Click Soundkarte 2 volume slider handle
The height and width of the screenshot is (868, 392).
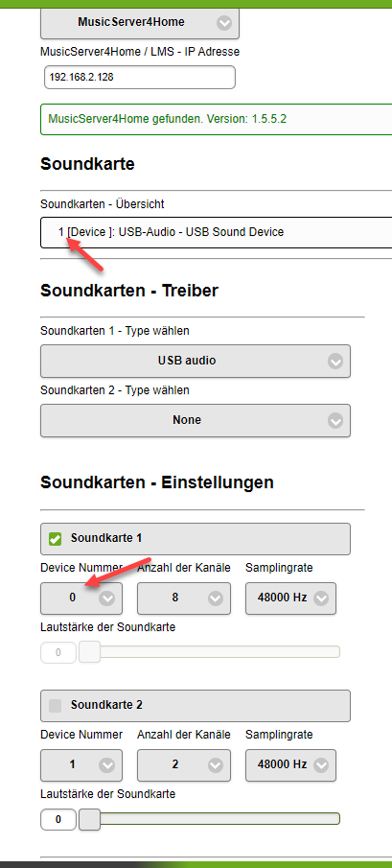89,819
